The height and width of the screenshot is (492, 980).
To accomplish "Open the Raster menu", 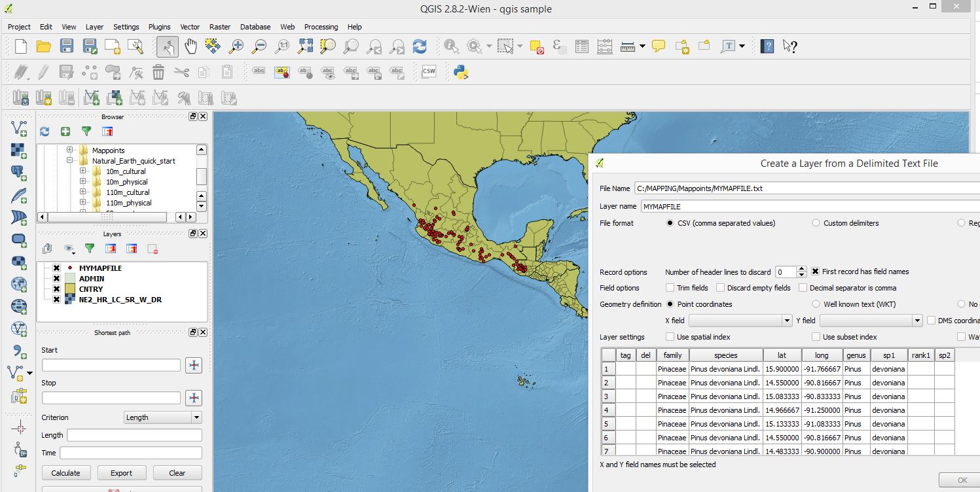I will pyautogui.click(x=220, y=27).
